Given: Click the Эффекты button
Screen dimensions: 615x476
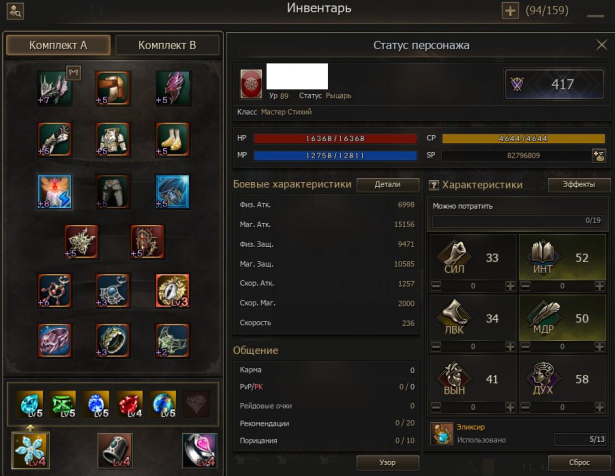Looking at the screenshot, I should tap(579, 184).
